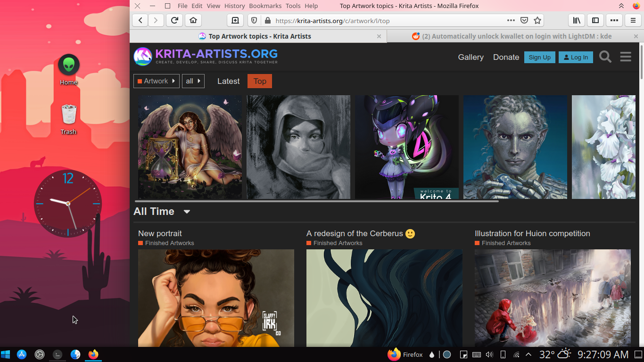Open the Donate link
The image size is (644, 362).
point(506,57)
